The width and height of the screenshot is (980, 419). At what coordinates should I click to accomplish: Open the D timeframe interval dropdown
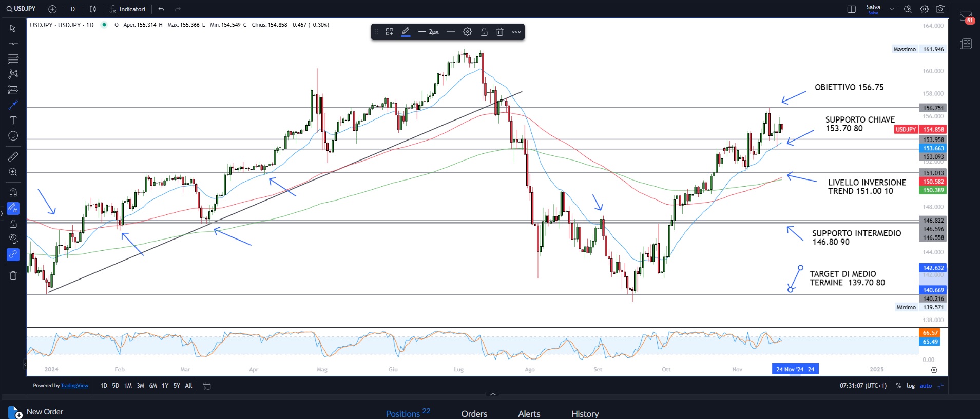pyautogui.click(x=73, y=9)
